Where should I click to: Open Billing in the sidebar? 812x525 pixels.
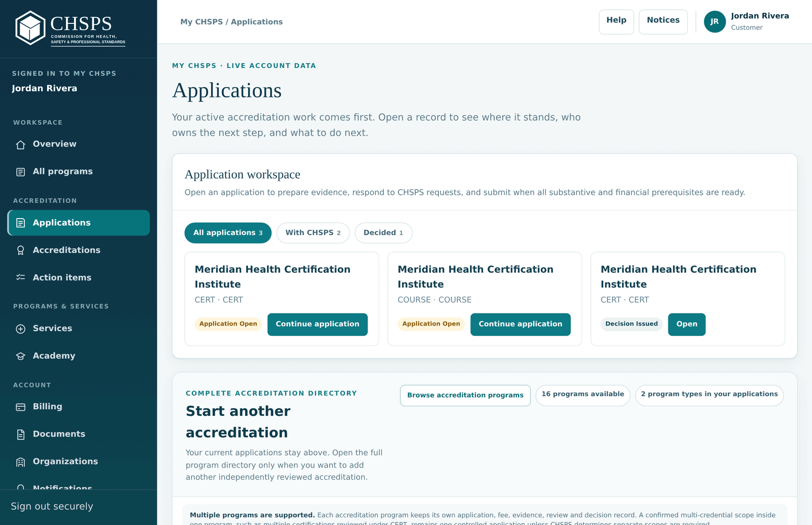79,406
